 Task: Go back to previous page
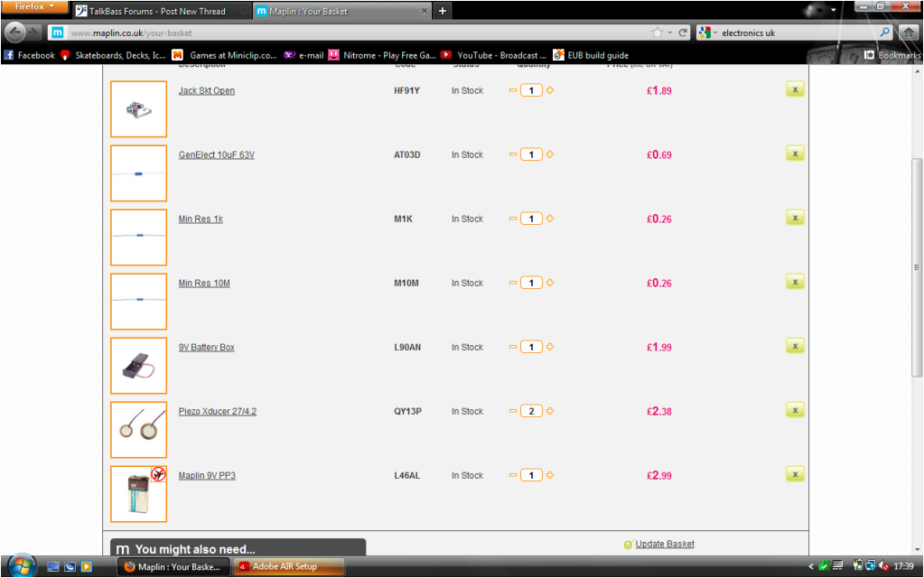coord(14,33)
